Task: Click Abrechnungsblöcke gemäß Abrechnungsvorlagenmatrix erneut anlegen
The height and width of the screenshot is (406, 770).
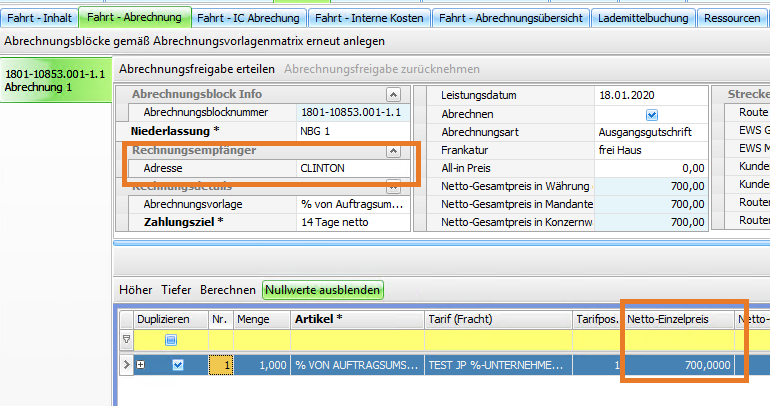Action: point(194,41)
